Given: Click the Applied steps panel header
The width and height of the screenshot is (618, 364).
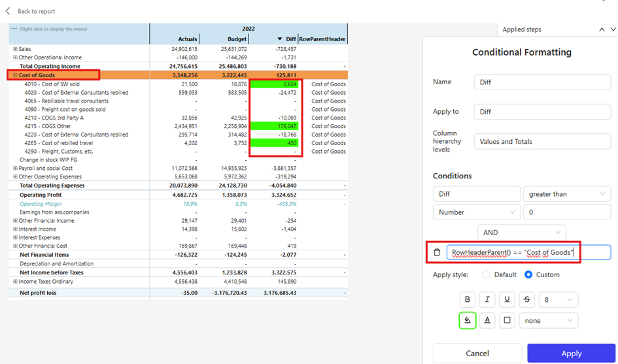Looking at the screenshot, I should (522, 29).
